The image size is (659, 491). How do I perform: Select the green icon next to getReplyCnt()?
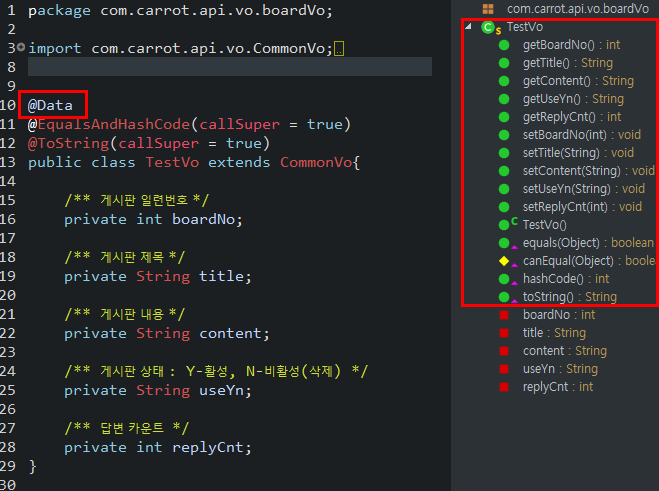pos(504,117)
